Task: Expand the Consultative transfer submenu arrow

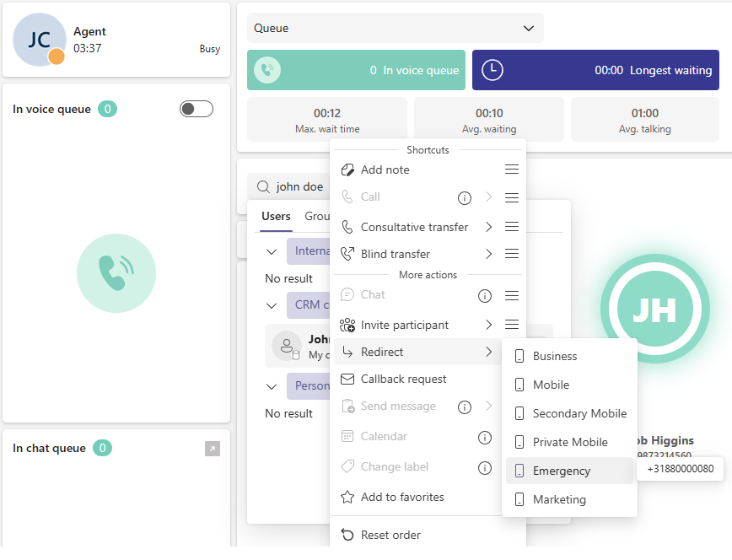Action: pos(488,227)
